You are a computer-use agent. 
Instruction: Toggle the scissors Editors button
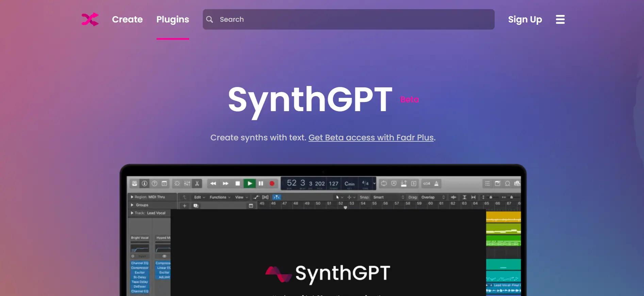[197, 184]
